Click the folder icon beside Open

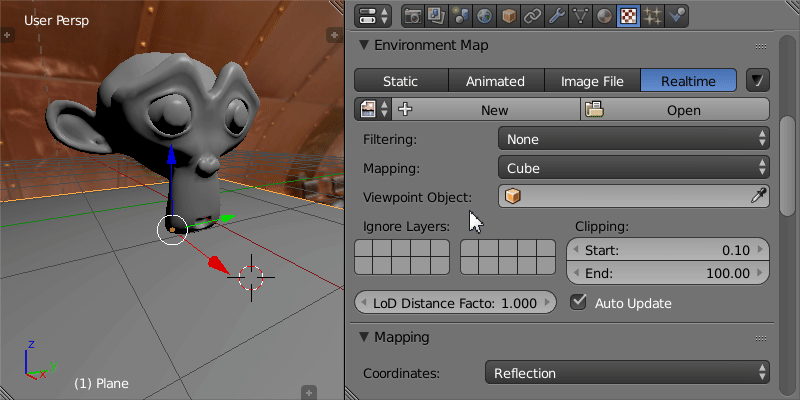594,109
